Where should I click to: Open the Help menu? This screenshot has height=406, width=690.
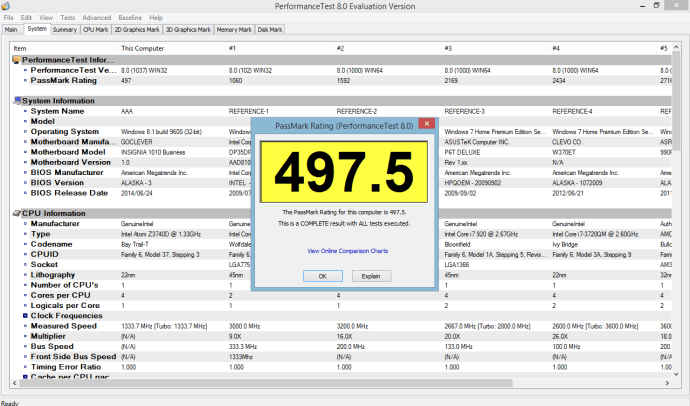click(x=156, y=18)
